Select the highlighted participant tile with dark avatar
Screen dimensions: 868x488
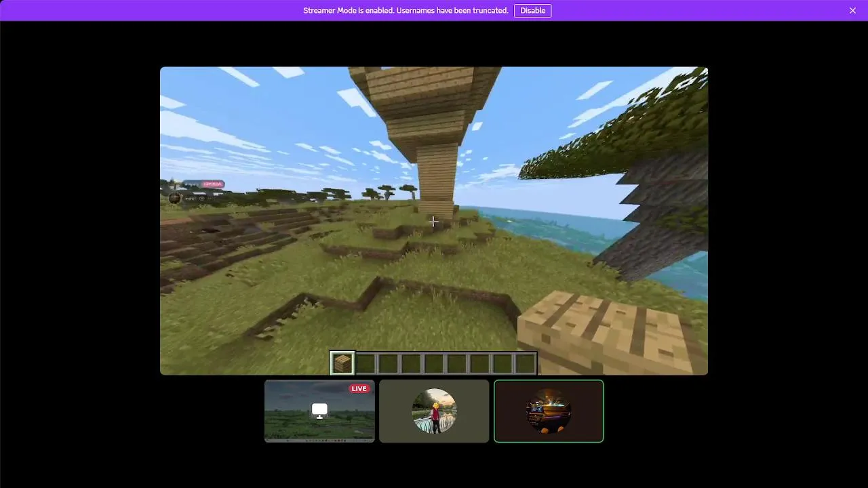[549, 411]
